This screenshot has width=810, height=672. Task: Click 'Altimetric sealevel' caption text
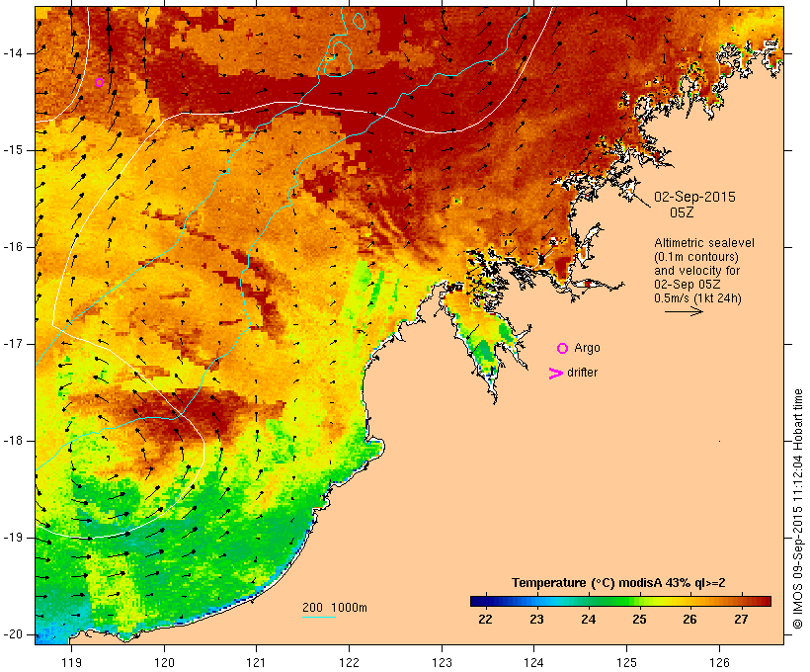(x=704, y=243)
